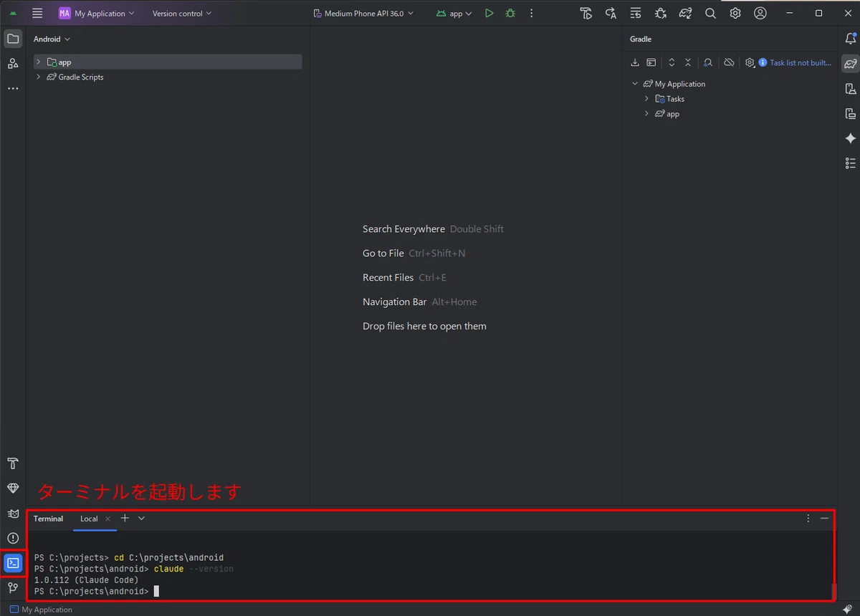
Task: Open more run actions vertical dots
Action: pos(531,13)
